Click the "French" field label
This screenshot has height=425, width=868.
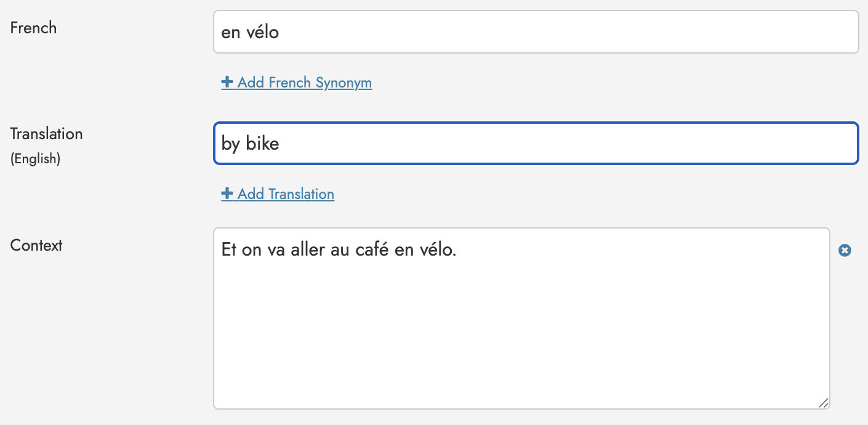33,28
